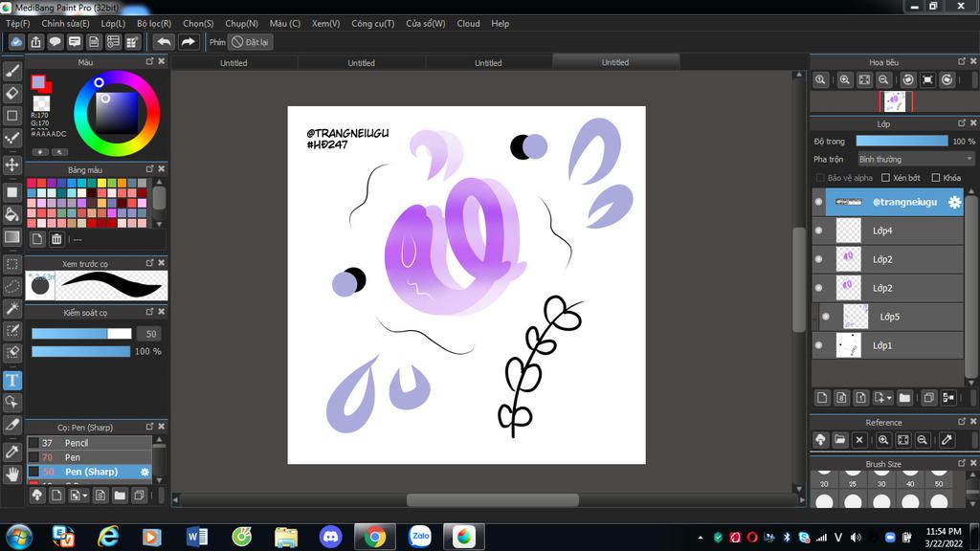Select the Dot tool
Screen dimensions: 980x551
(12, 138)
